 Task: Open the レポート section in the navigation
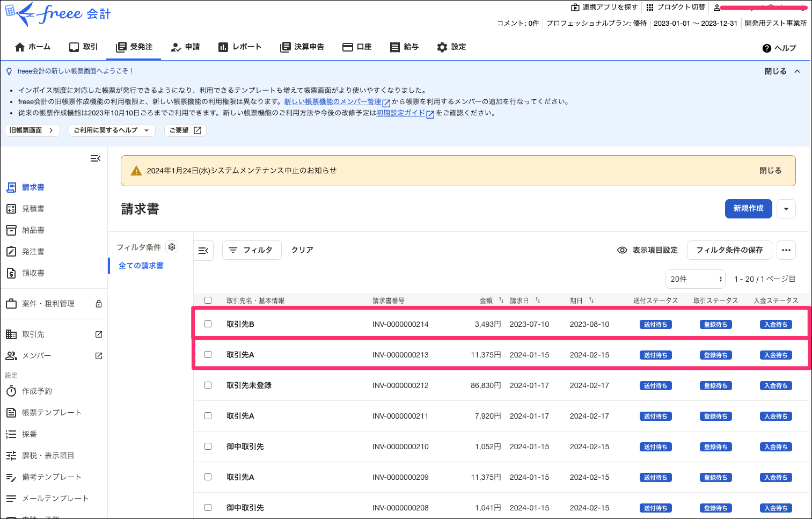click(x=240, y=47)
